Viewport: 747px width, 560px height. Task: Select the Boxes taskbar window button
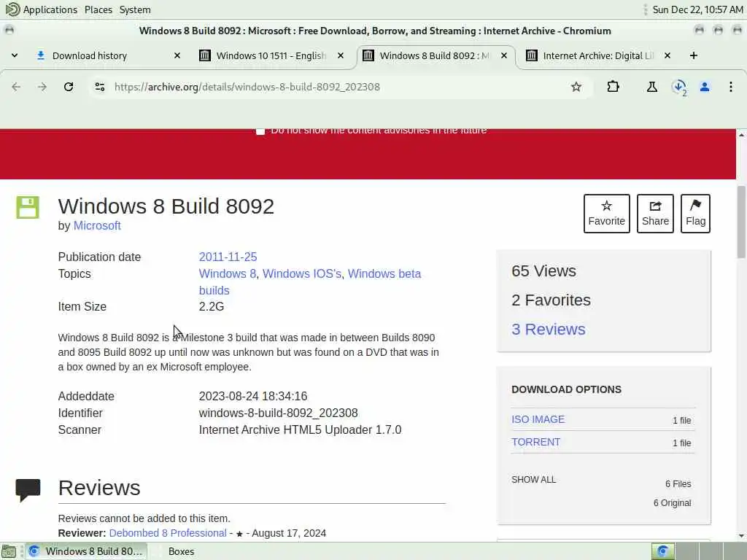[x=181, y=551]
